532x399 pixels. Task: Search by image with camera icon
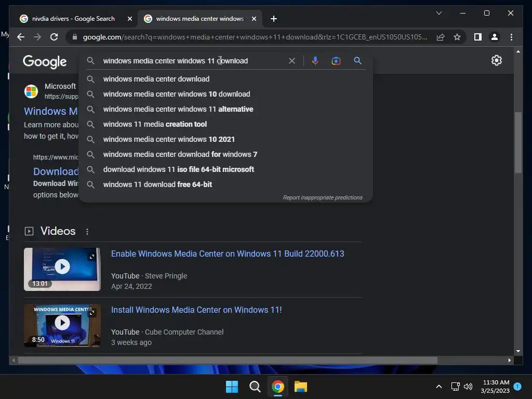(336, 61)
